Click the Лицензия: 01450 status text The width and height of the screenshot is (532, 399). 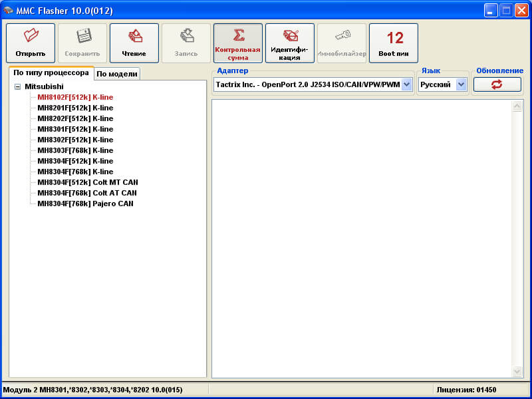pos(467,390)
